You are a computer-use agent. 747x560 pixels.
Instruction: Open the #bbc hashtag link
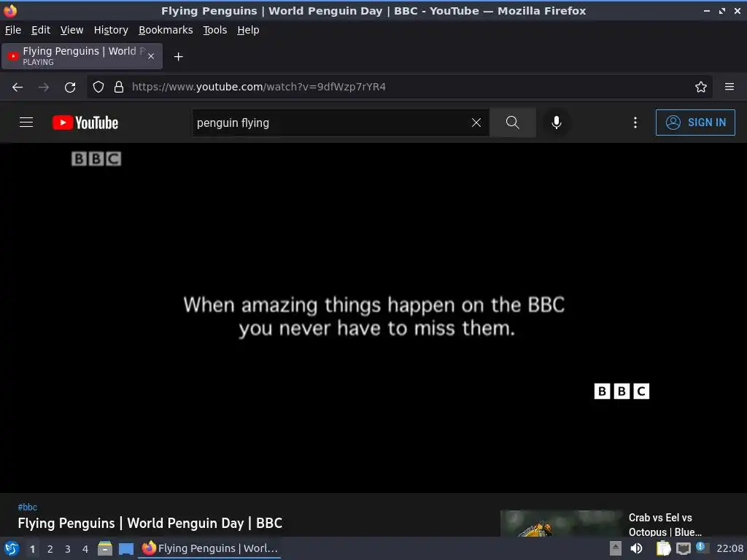tap(27, 507)
